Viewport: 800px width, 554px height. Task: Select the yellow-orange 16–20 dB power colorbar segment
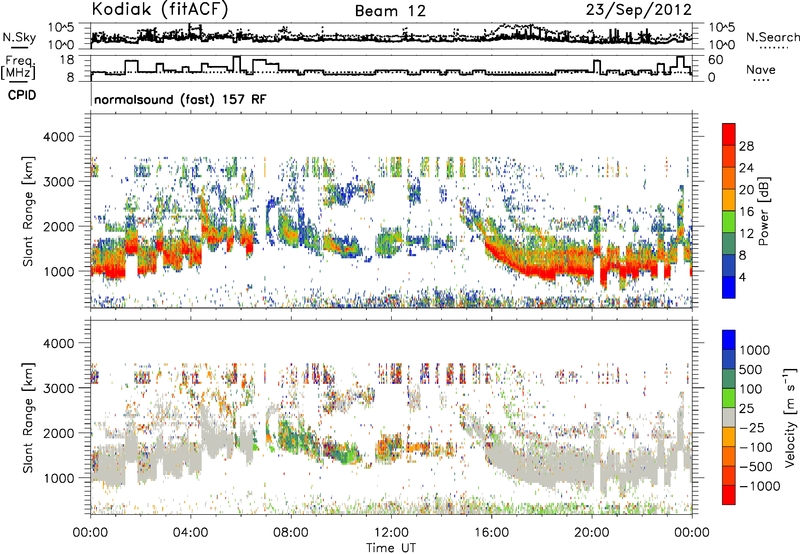[x=729, y=200]
